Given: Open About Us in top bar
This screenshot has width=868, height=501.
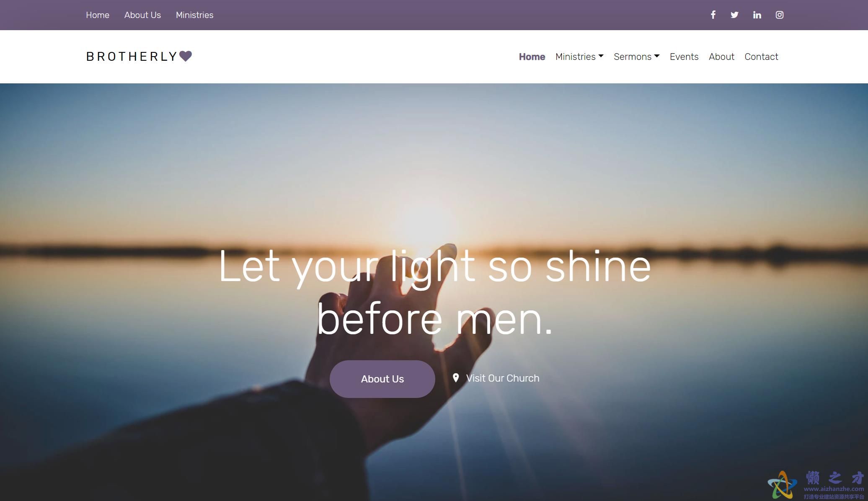Looking at the screenshot, I should (x=142, y=15).
